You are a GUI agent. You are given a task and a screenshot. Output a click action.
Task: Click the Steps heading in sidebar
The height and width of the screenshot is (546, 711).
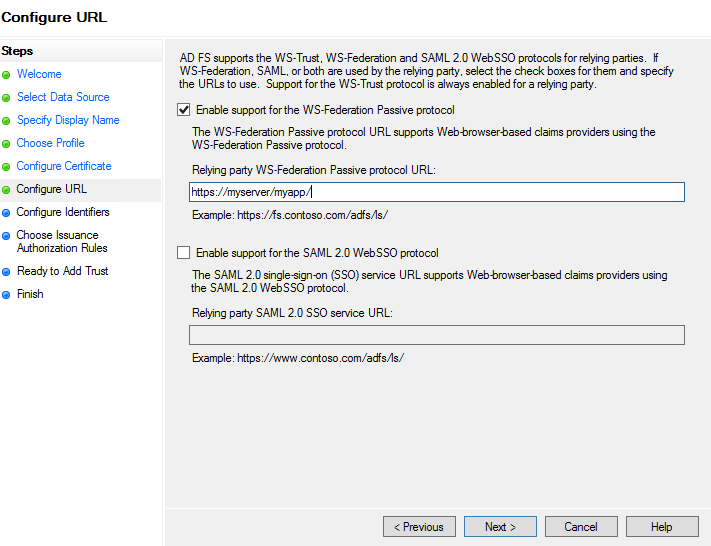17,51
